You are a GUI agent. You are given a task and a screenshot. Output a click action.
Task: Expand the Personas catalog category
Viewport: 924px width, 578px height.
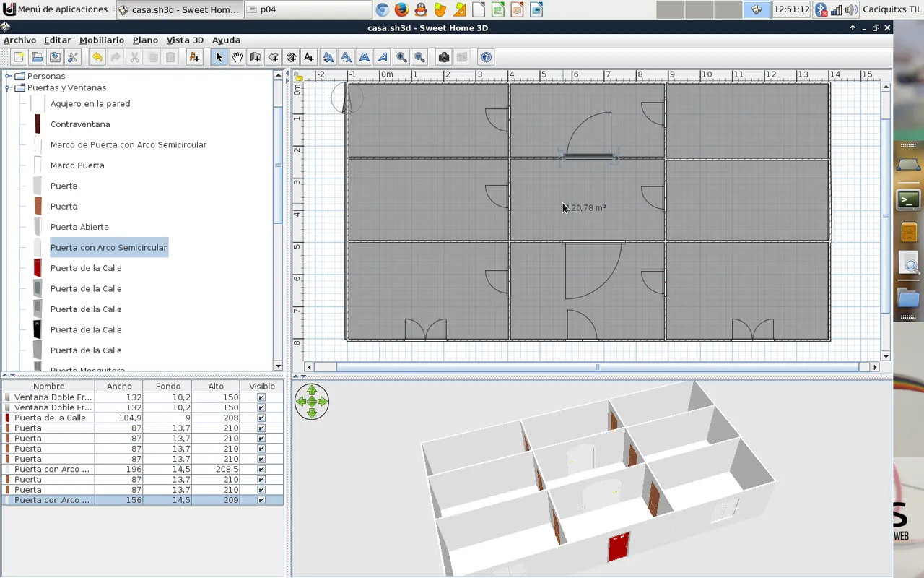pyautogui.click(x=8, y=76)
